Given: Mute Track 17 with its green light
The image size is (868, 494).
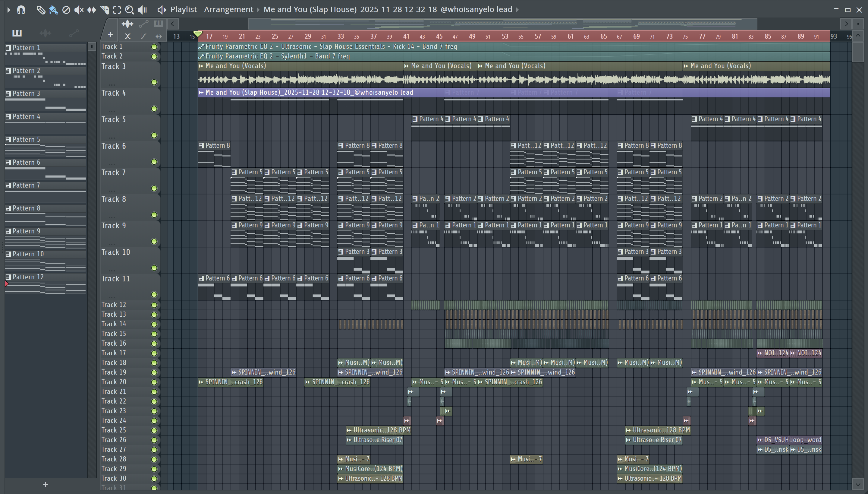Looking at the screenshot, I should [154, 353].
